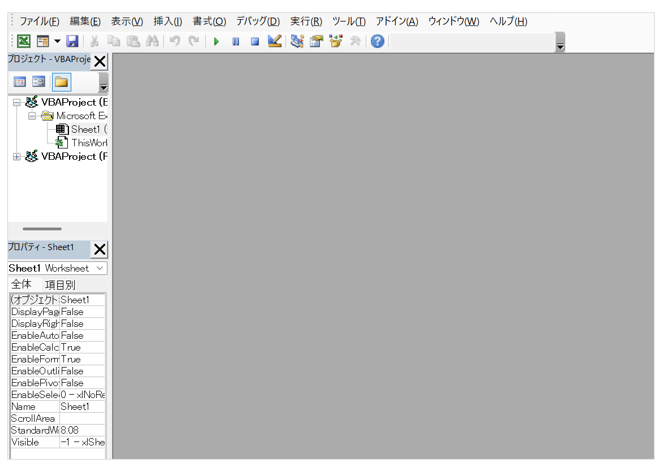
Task: Open the 書式(O) menu
Action: 209,21
